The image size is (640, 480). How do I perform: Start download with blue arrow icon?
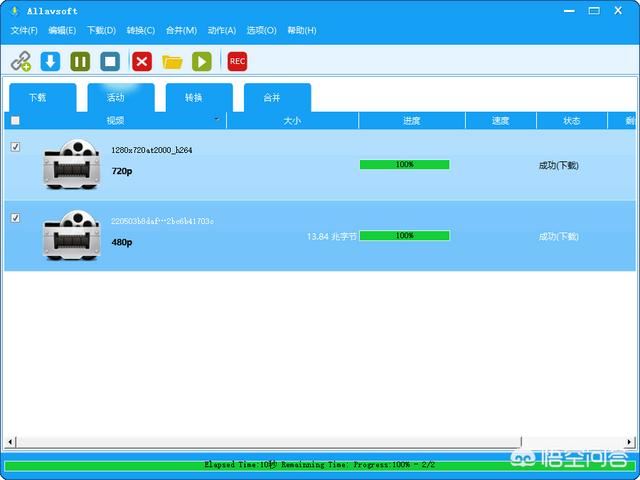50,62
